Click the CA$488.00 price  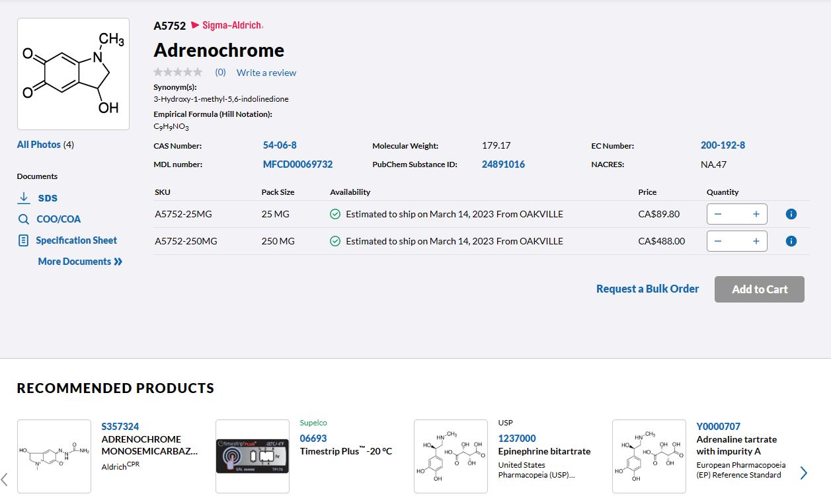click(662, 241)
